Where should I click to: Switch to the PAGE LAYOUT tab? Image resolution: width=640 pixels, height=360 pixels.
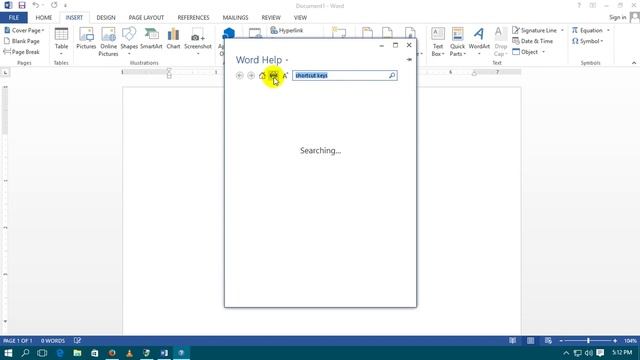(x=146, y=18)
